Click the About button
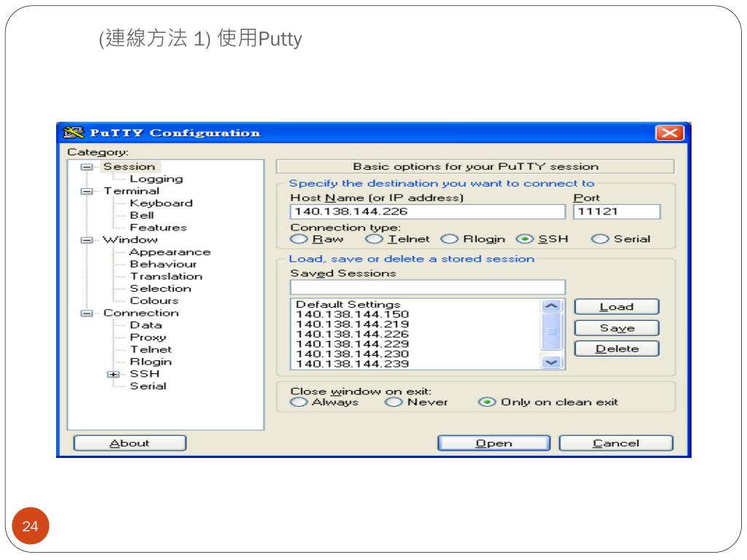 (x=130, y=443)
